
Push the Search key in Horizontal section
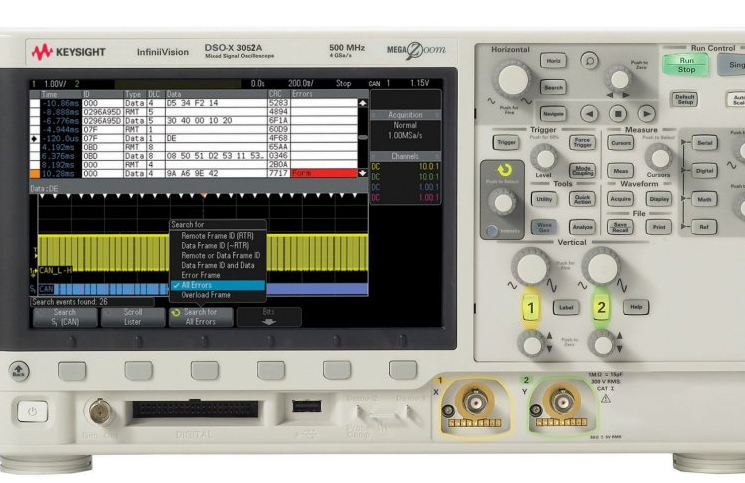[x=553, y=87]
